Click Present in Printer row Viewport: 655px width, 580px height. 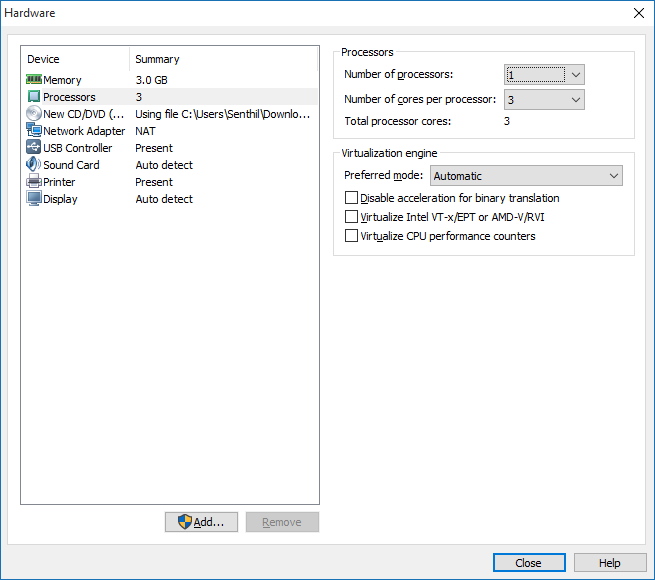click(154, 182)
